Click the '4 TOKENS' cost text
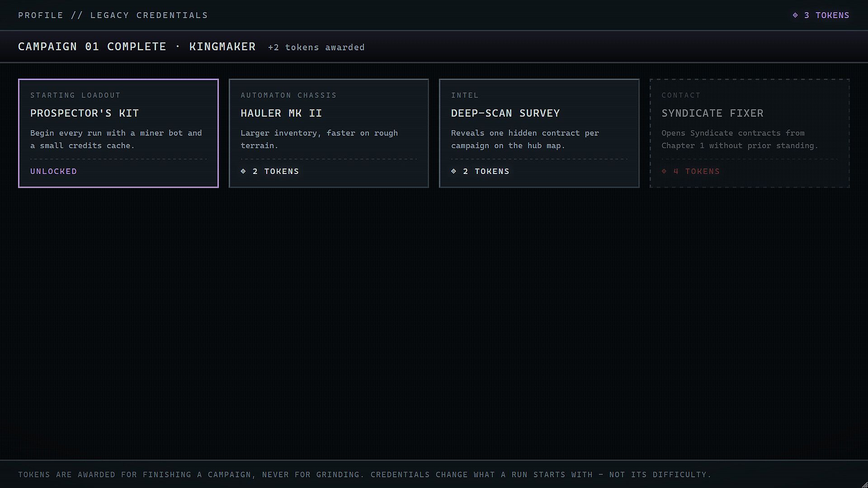Image resolution: width=868 pixels, height=488 pixels. coord(697,171)
